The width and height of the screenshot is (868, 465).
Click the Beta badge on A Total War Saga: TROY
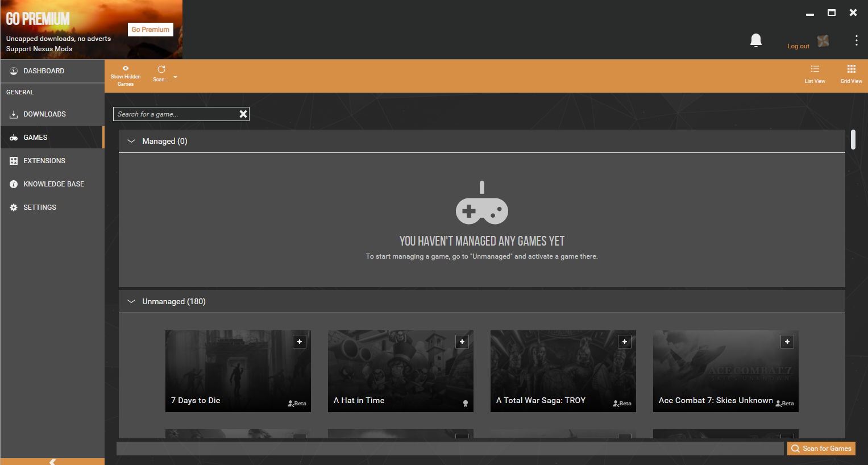622,404
